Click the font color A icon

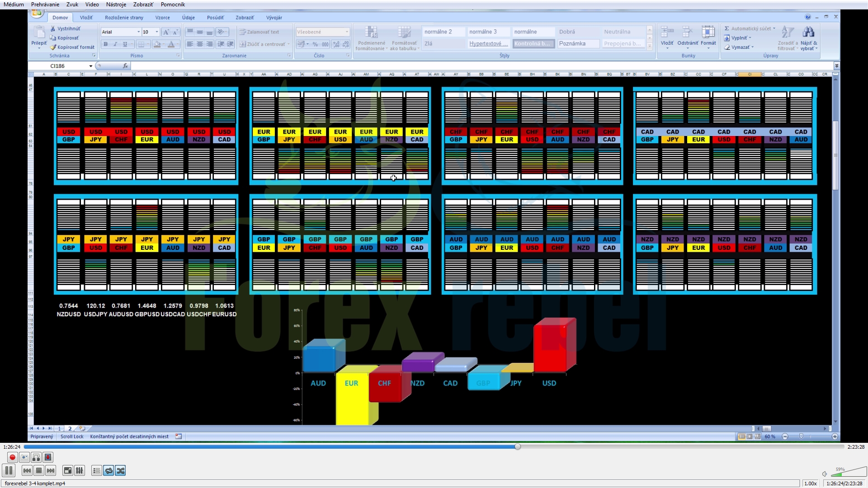(171, 44)
